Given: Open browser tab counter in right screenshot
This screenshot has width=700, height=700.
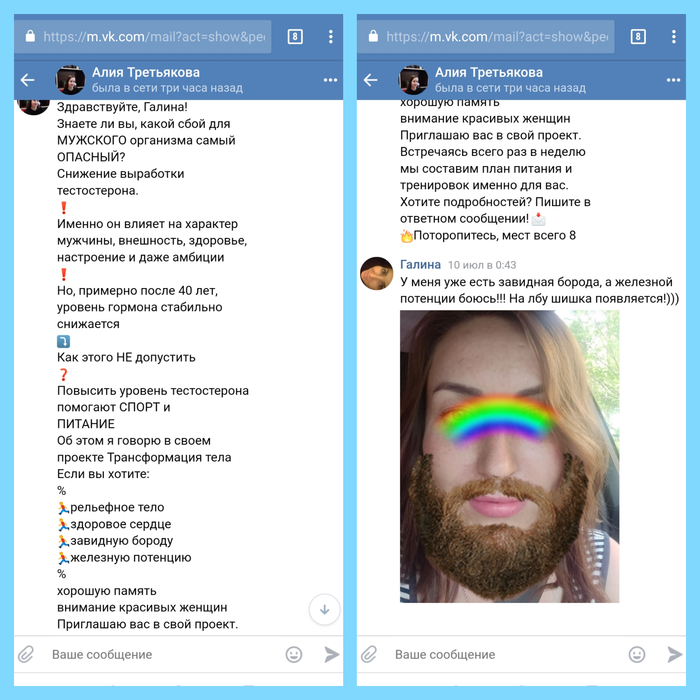Looking at the screenshot, I should pos(638,37).
